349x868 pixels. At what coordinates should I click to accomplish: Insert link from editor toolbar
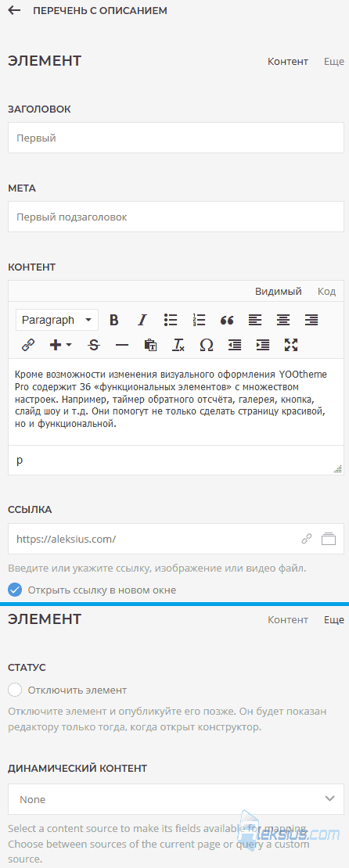pos(27,345)
